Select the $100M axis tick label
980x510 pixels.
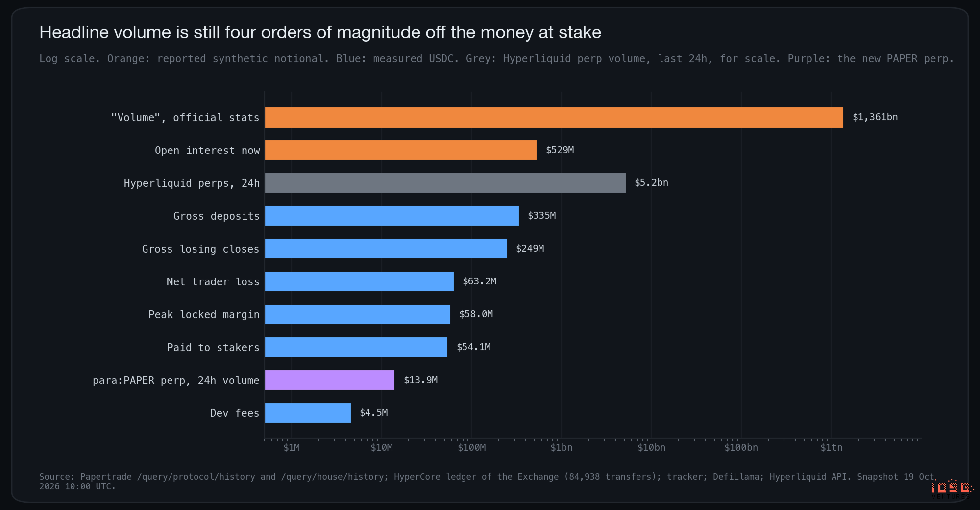point(472,448)
